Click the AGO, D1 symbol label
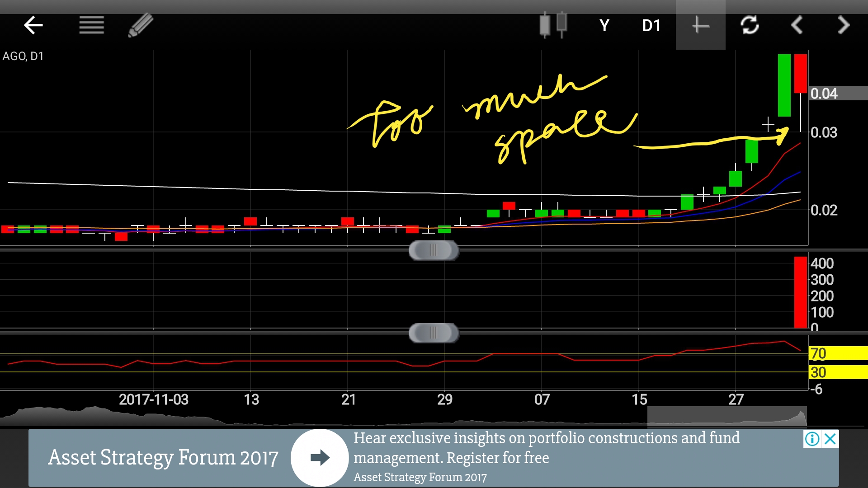868x488 pixels. pos(23,56)
